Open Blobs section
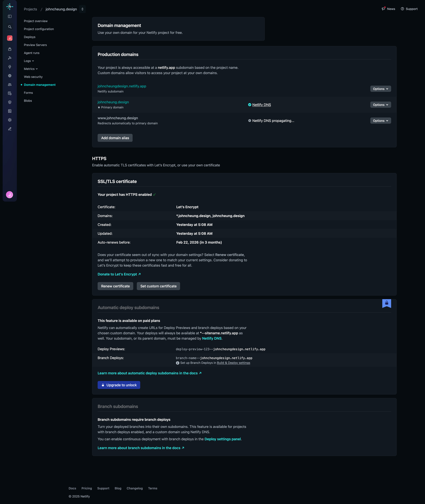The height and width of the screenshot is (504, 425). [28, 101]
